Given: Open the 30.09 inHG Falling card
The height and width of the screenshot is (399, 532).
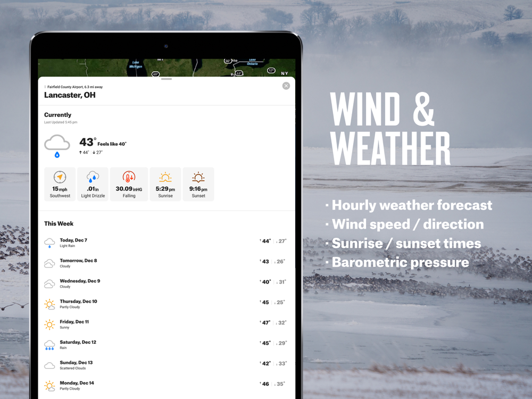Looking at the screenshot, I should (129, 184).
